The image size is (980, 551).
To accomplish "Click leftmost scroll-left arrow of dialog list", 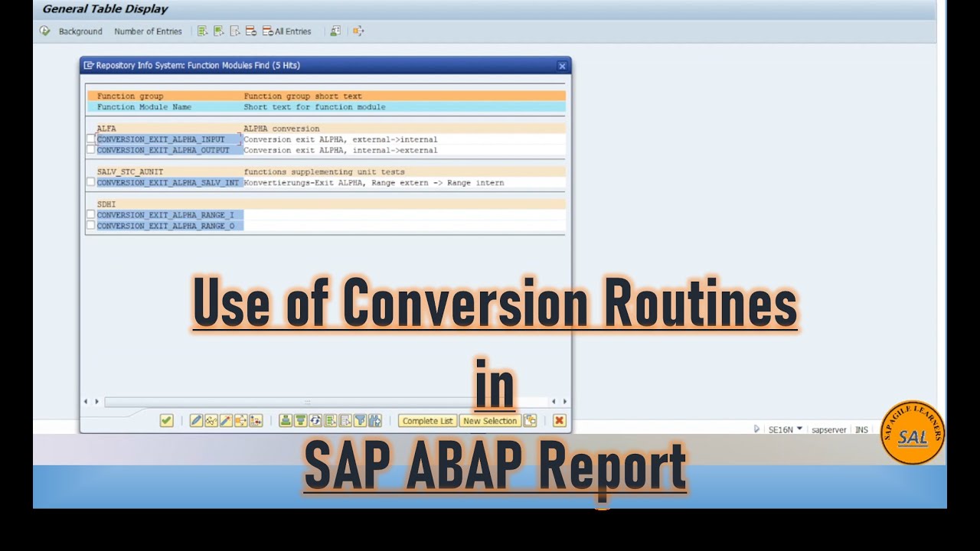I will coord(86,401).
